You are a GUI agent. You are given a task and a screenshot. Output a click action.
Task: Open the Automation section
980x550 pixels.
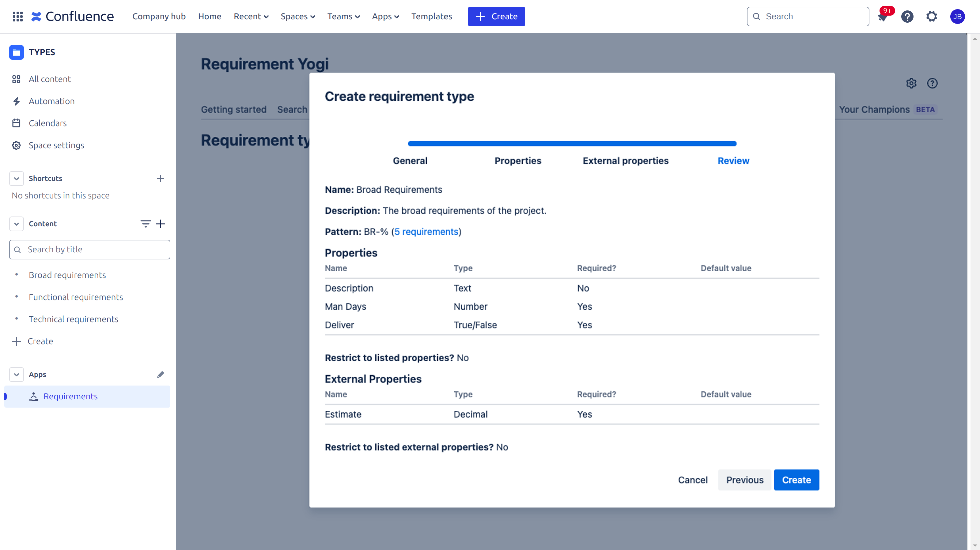(x=52, y=101)
